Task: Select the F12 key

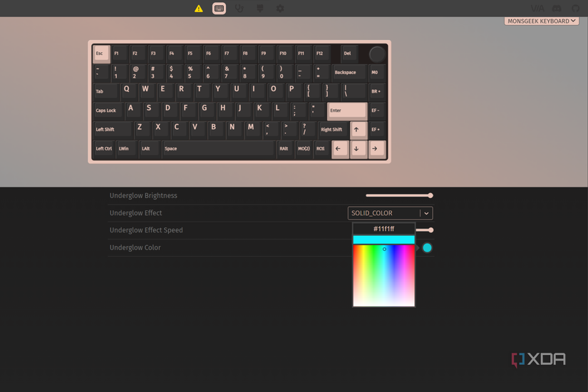Action: [x=321, y=53]
